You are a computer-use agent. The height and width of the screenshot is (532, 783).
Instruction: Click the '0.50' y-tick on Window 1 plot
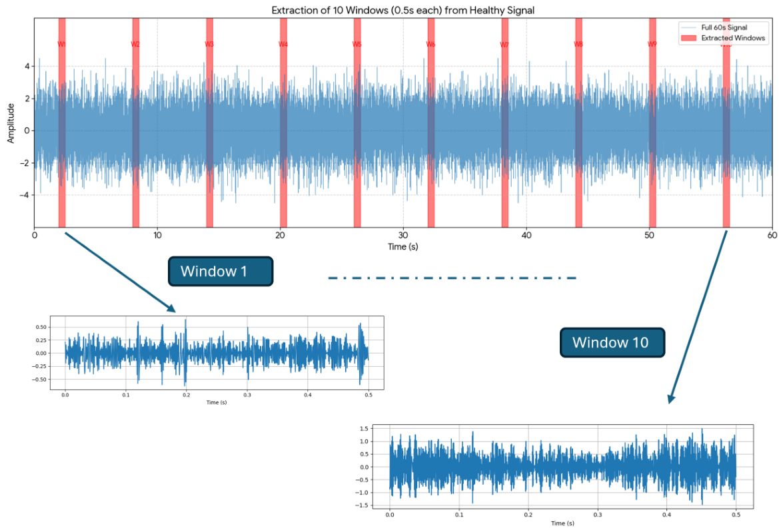point(41,328)
